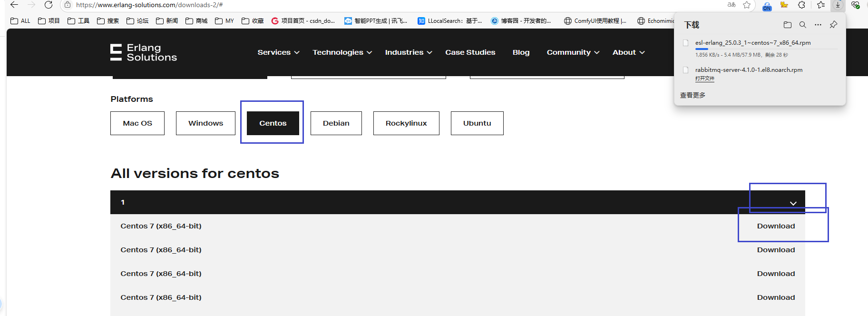The height and width of the screenshot is (316, 868).
Task: Click file icon for esl-erlang rpm
Action: pos(686,43)
